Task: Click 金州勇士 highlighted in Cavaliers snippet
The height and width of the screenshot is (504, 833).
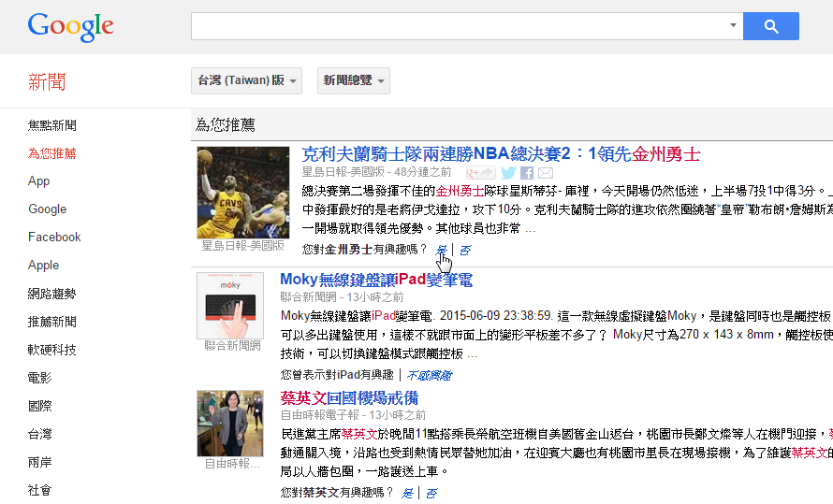Action: click(460, 191)
